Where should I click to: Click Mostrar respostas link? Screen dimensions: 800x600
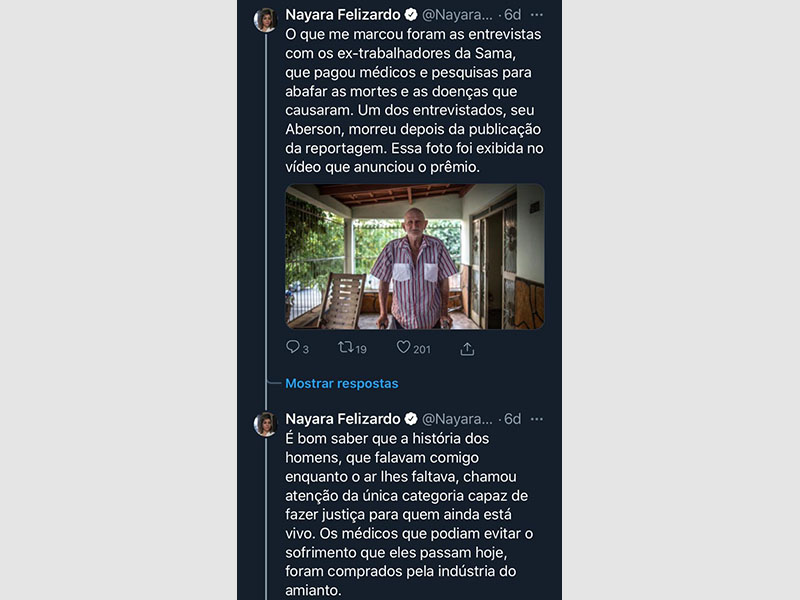point(341,383)
